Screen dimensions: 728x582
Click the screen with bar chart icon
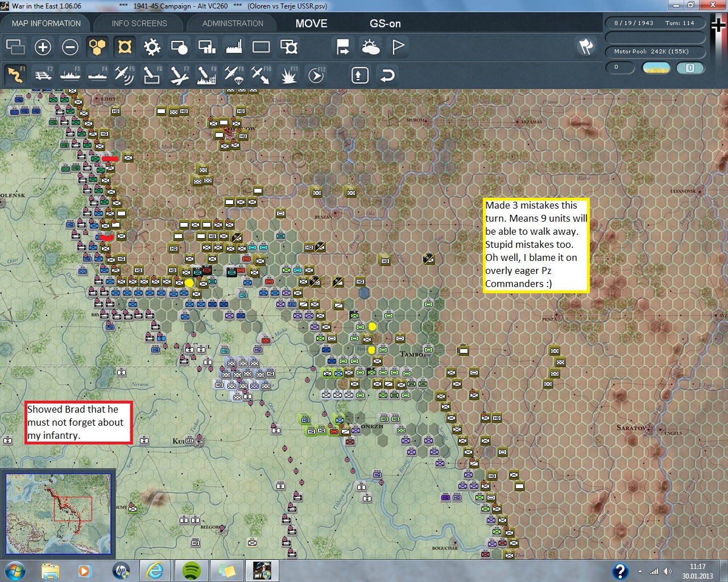tap(206, 47)
